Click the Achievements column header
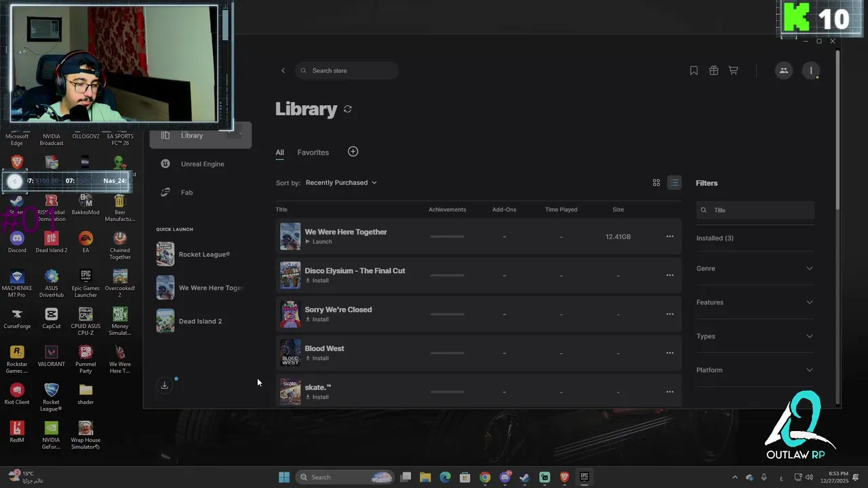Image resolution: width=868 pixels, height=488 pixels. [447, 209]
